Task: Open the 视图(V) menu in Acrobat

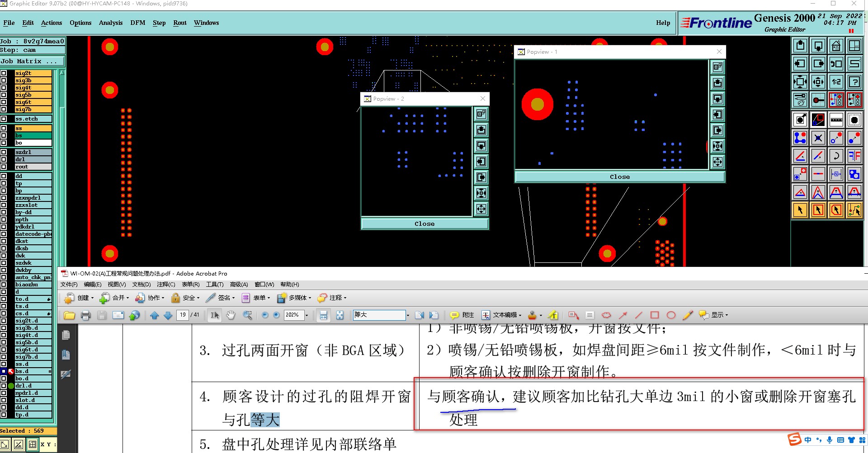Action: 117,285
